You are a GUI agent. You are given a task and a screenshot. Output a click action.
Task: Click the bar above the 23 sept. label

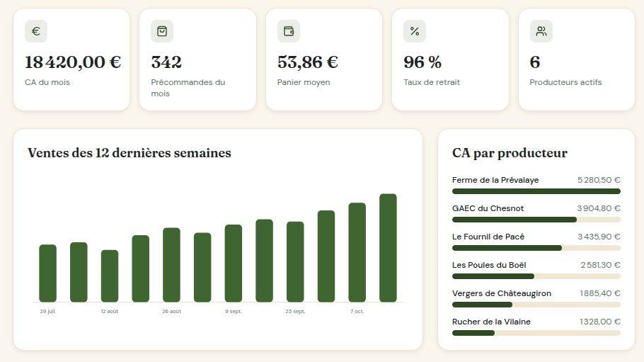[295, 261]
